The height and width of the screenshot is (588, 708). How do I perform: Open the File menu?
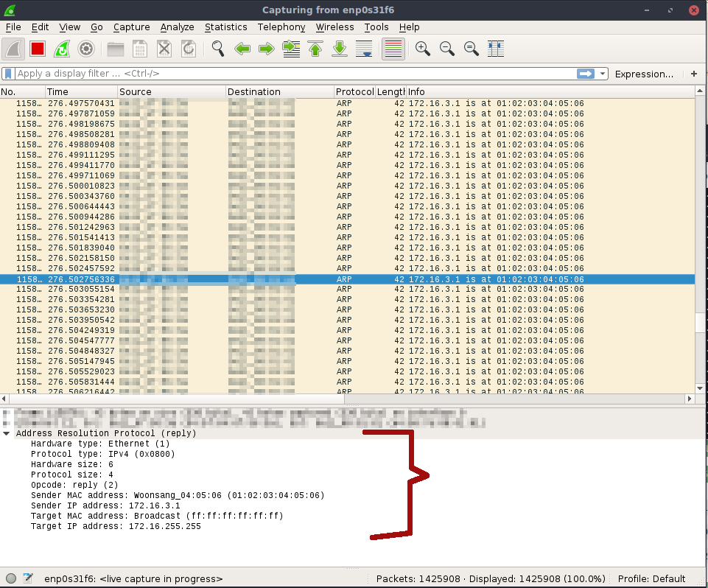pos(13,27)
